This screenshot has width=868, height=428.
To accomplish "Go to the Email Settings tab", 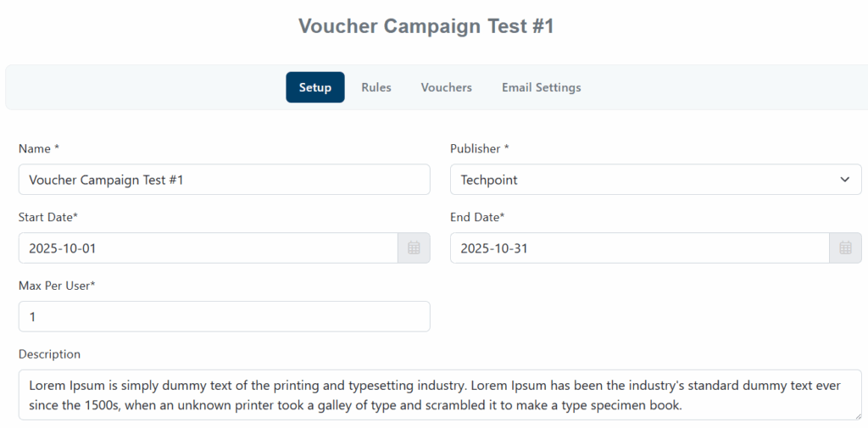I will pyautogui.click(x=541, y=87).
